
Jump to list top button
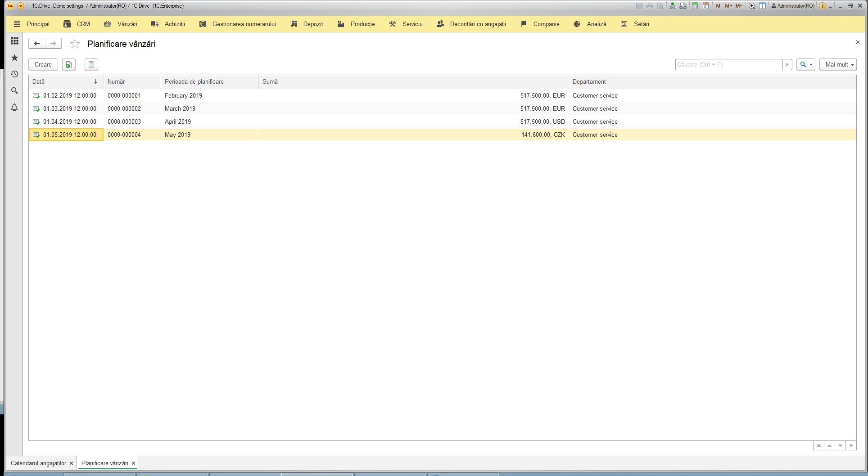click(x=818, y=446)
